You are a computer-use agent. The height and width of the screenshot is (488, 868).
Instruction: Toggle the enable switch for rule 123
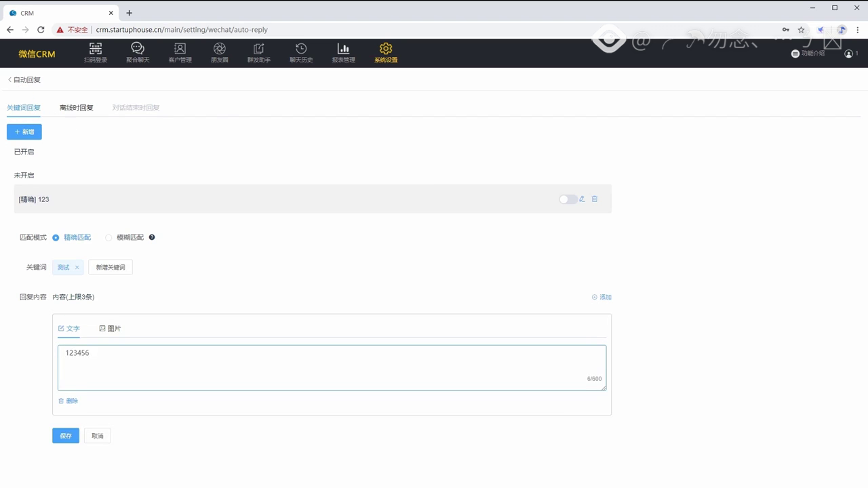(567, 199)
